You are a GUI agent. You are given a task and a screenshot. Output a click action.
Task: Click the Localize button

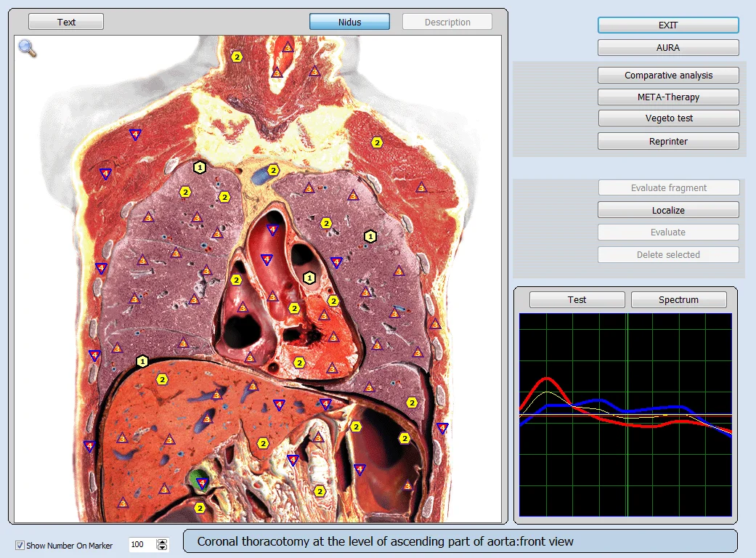668,210
